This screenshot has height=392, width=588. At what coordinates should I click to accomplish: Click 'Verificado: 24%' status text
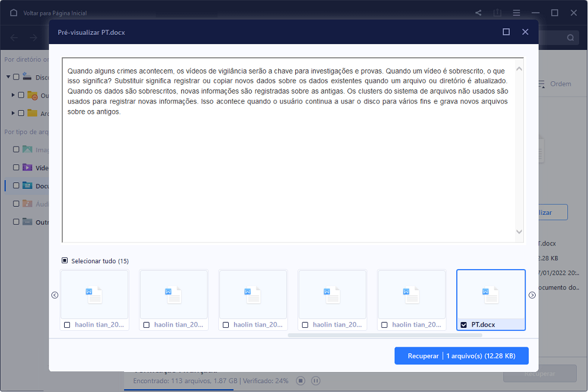click(x=266, y=381)
